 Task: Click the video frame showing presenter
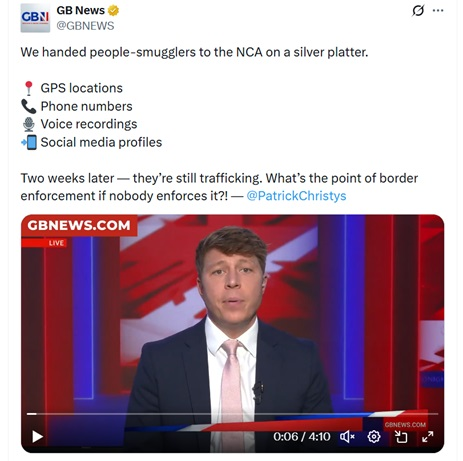(x=232, y=333)
